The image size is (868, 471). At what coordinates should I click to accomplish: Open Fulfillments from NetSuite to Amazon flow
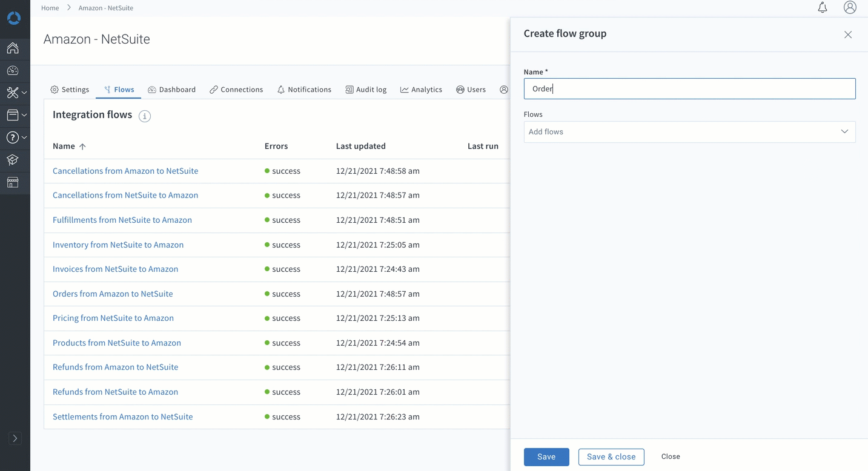click(x=122, y=220)
